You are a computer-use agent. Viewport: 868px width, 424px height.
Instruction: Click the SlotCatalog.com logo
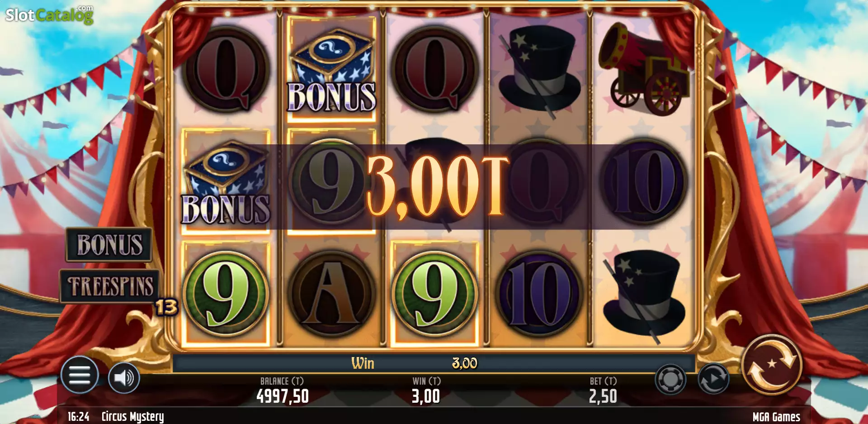tap(49, 14)
